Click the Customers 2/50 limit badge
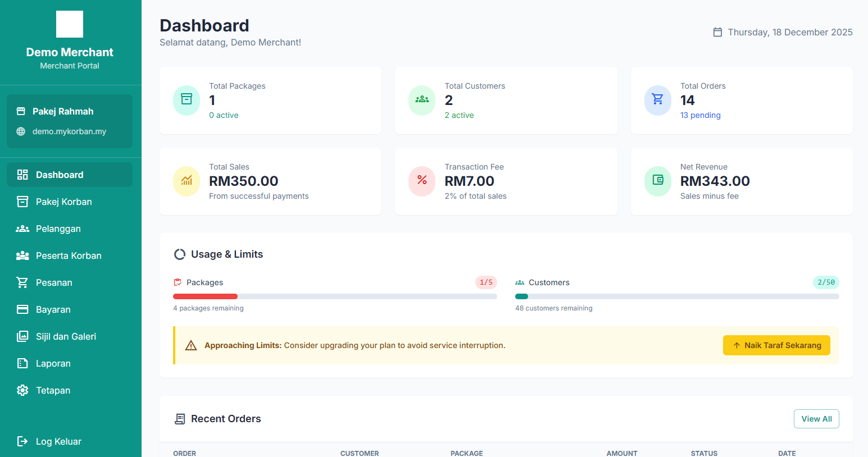868x457 pixels. pyautogui.click(x=826, y=282)
